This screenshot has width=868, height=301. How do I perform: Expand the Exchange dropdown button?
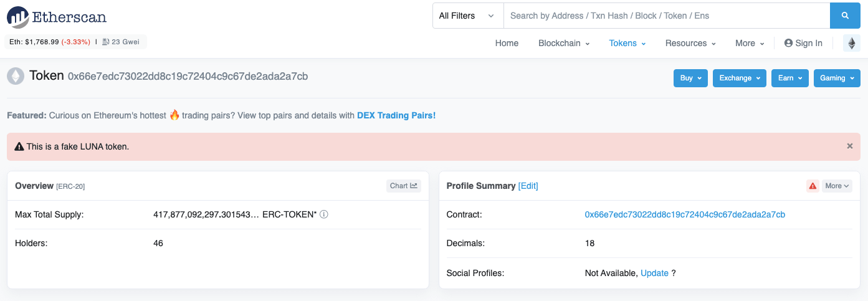click(x=739, y=78)
